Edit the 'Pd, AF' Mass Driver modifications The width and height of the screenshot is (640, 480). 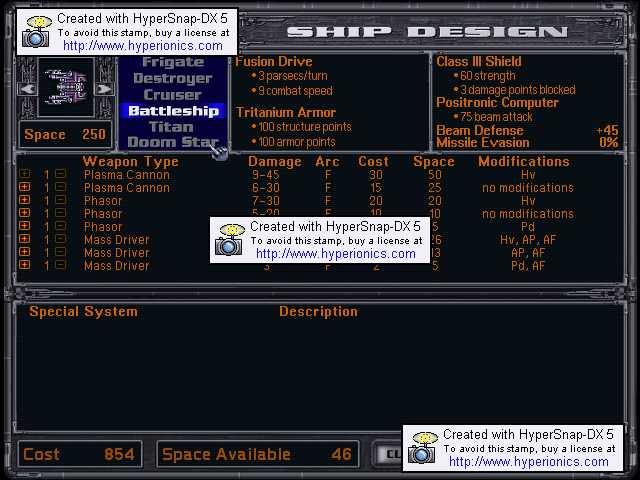[x=528, y=266]
